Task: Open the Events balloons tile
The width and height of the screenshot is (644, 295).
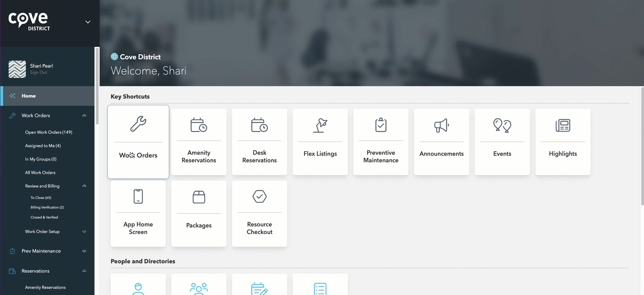Action: tap(502, 142)
